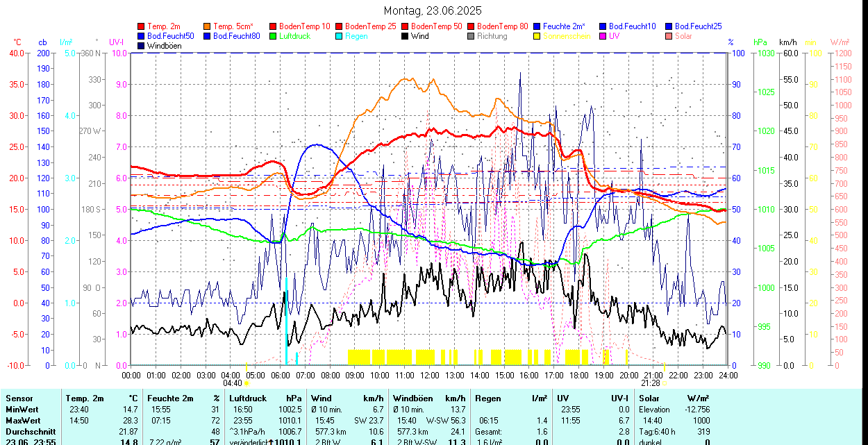Click the UV max time 11:55
This screenshot has height=445, width=868.
pyautogui.click(x=571, y=421)
